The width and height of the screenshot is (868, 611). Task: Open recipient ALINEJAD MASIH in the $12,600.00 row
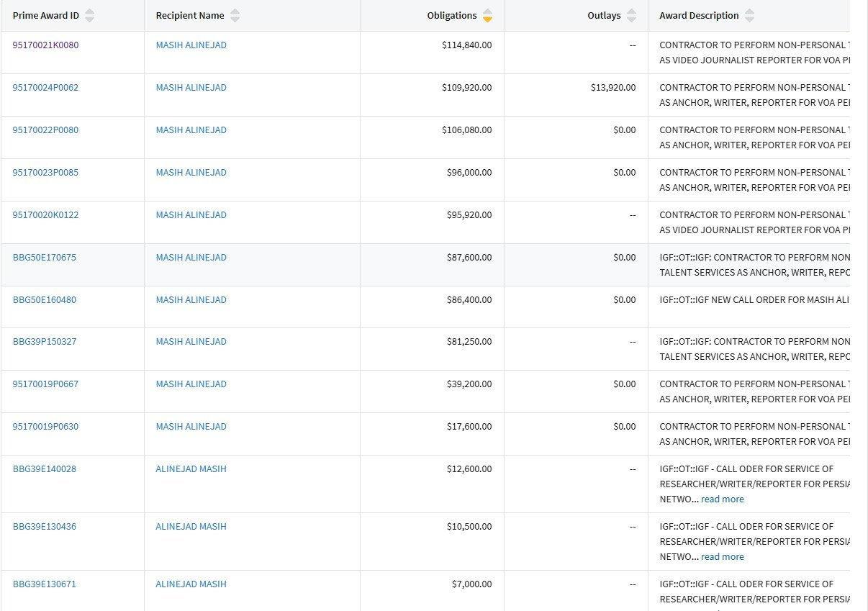pos(191,469)
